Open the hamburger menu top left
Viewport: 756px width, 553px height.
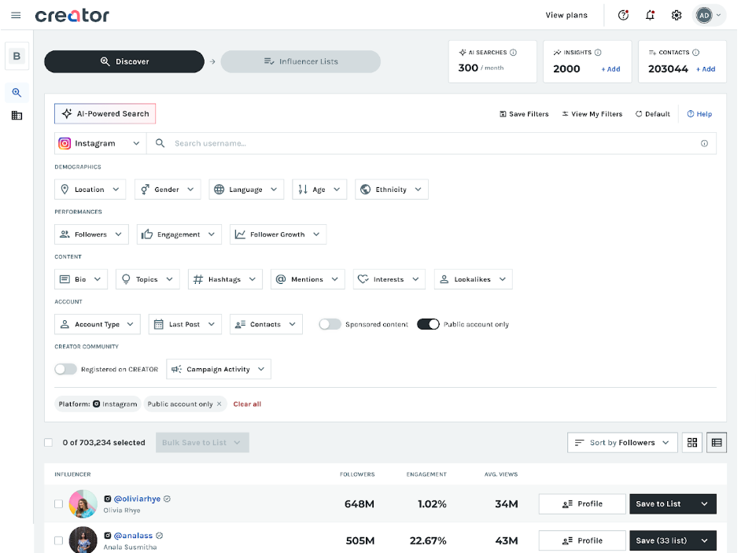click(16, 14)
